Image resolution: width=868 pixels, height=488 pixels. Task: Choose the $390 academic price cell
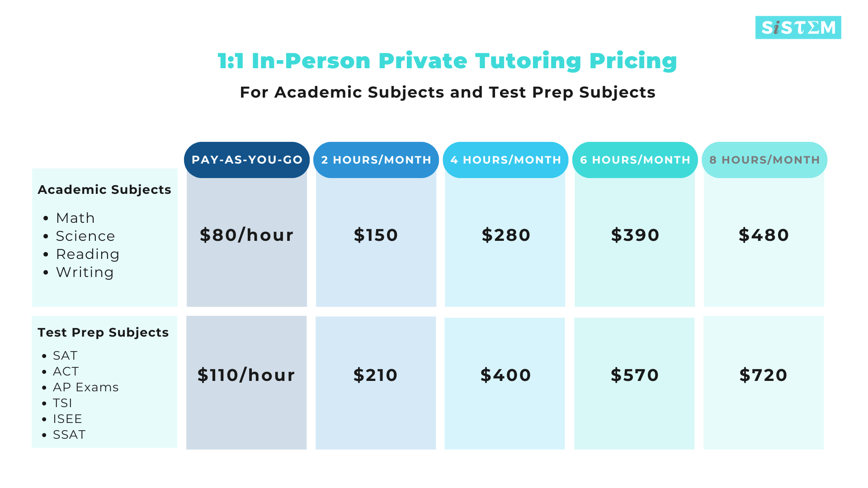pyautogui.click(x=635, y=235)
